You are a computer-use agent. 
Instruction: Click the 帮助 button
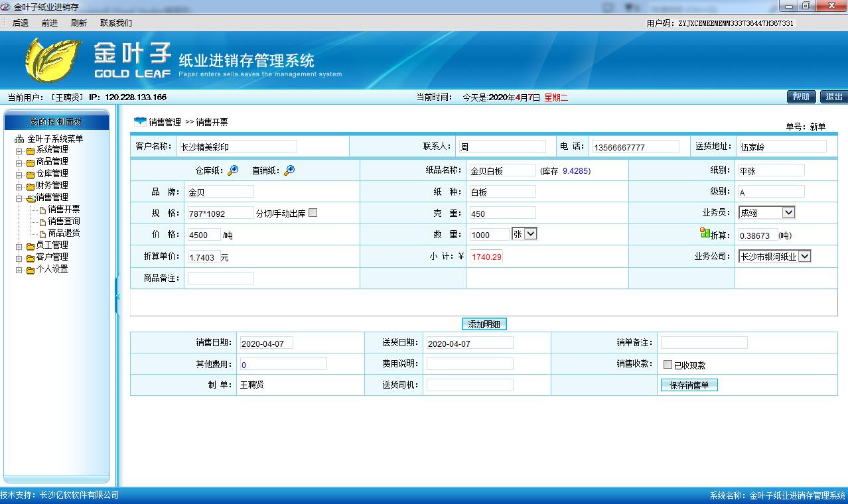801,97
